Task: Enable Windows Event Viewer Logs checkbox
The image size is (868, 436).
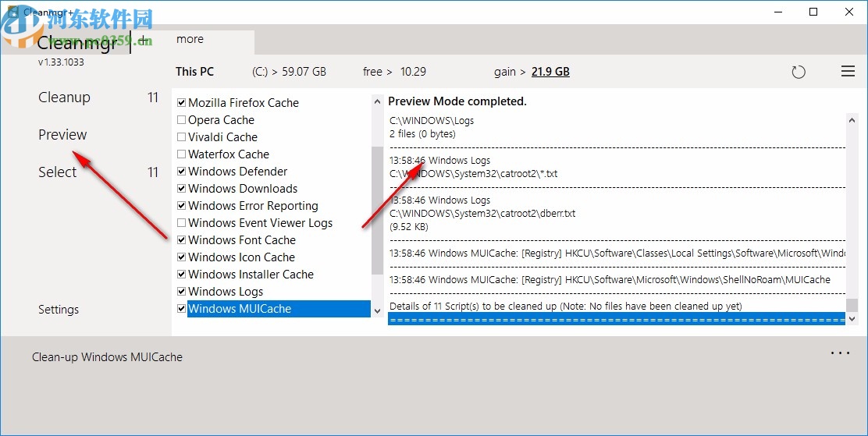Action: point(181,223)
